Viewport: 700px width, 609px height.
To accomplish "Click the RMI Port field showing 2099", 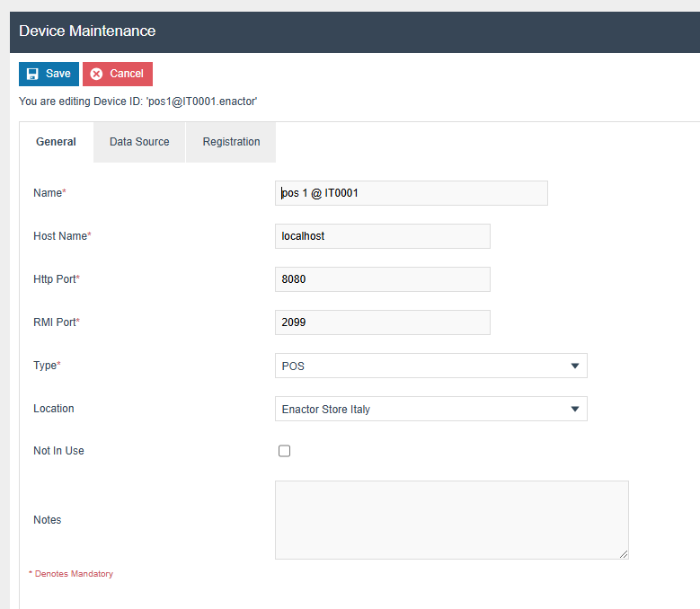I will (x=383, y=322).
